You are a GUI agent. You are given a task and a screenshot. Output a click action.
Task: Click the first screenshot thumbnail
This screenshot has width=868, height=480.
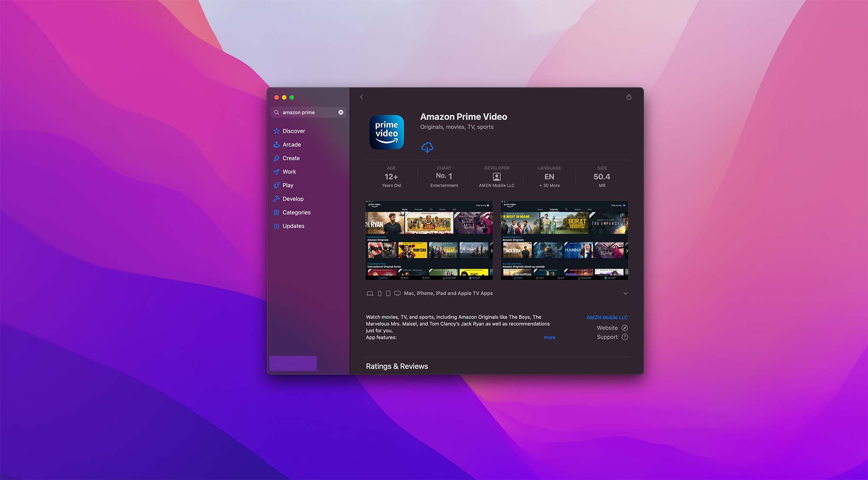[429, 240]
